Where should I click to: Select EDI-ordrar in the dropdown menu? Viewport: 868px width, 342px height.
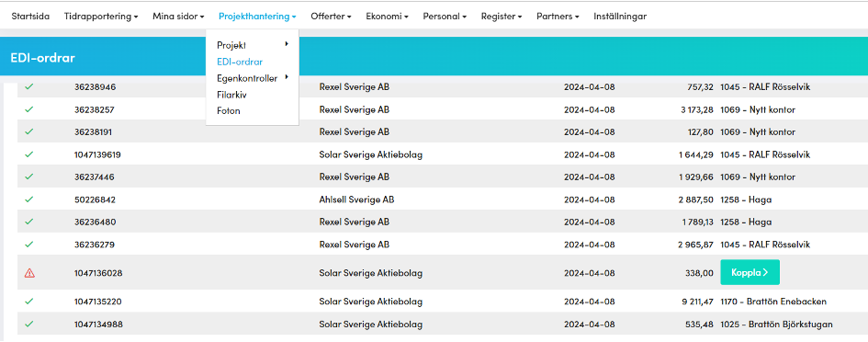tap(240, 63)
